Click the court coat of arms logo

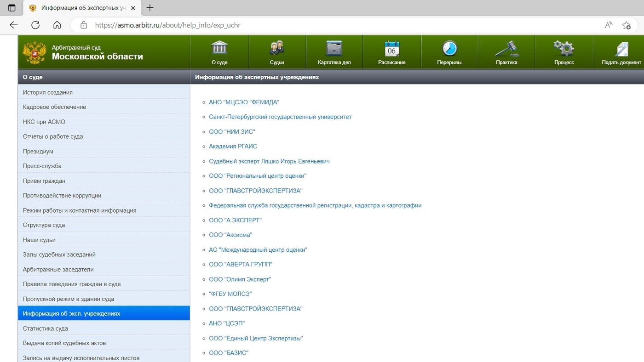(34, 52)
